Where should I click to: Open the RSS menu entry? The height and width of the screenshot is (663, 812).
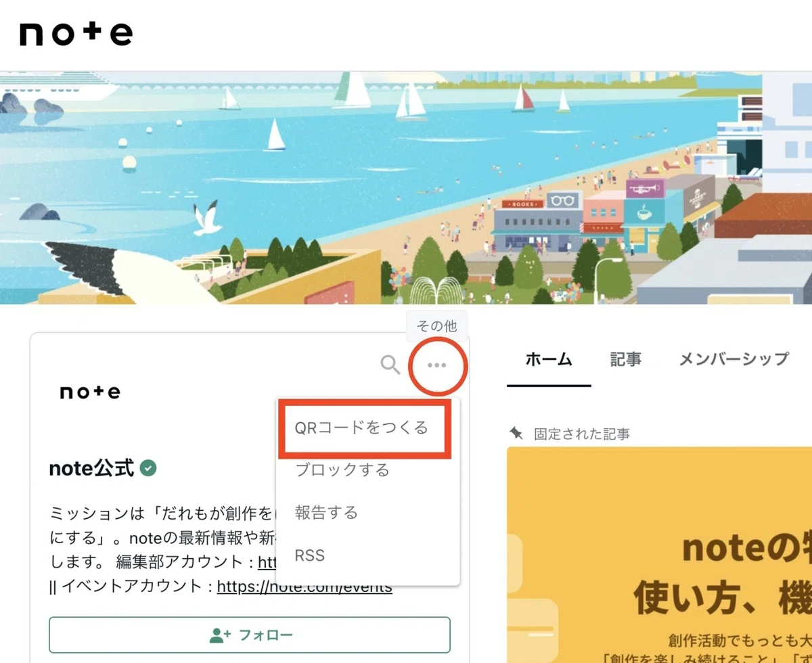(310, 555)
